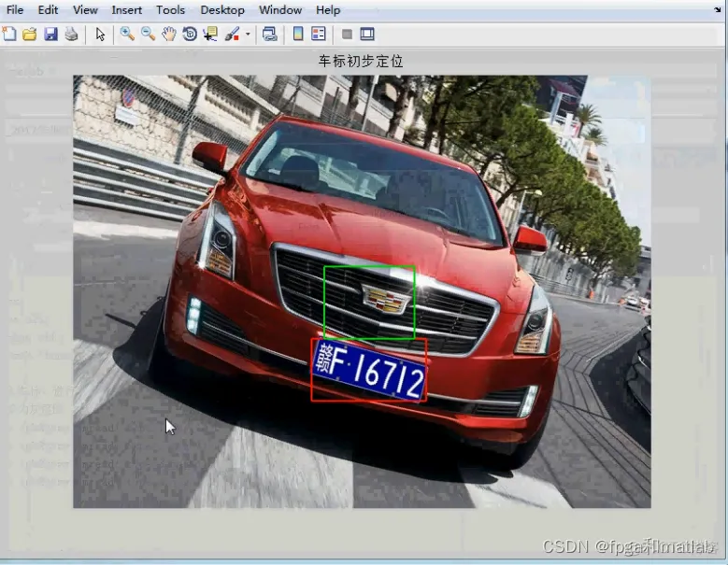Select the Data Cursor tool
The width and height of the screenshot is (728, 565).
(x=210, y=34)
